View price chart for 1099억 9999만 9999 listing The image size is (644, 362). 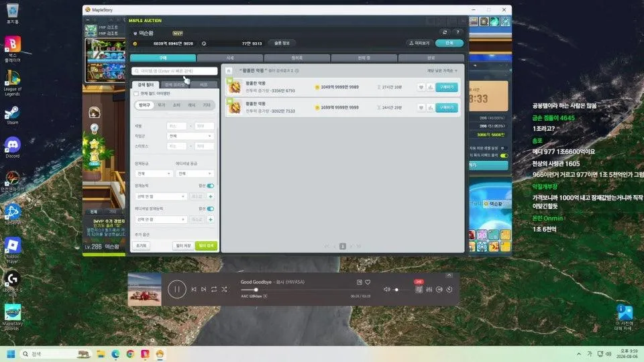430,107
